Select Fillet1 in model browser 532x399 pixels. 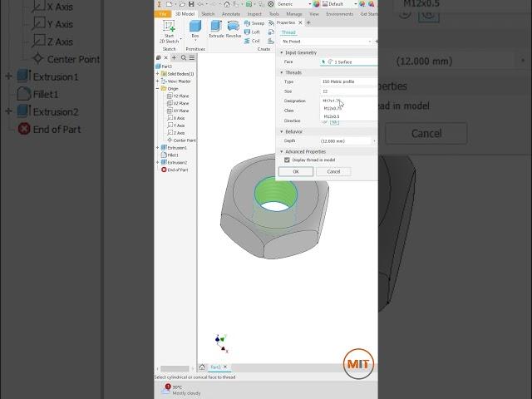click(170, 155)
